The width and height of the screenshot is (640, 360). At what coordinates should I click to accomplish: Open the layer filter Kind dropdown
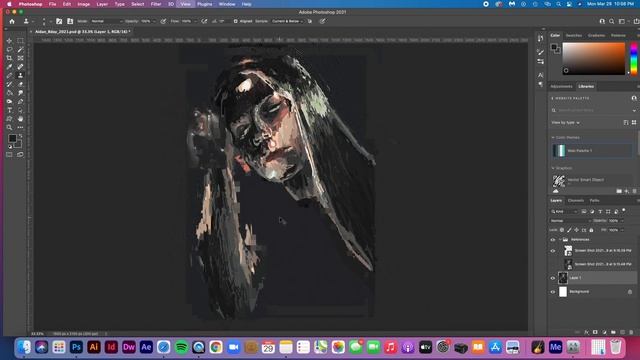[564, 211]
